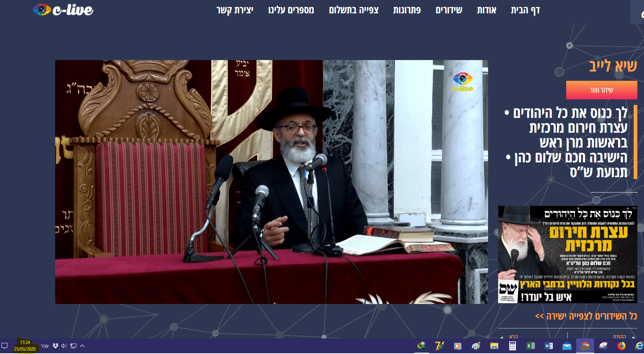
Task: Open the Mail app from the taskbar
Action: pos(567,346)
